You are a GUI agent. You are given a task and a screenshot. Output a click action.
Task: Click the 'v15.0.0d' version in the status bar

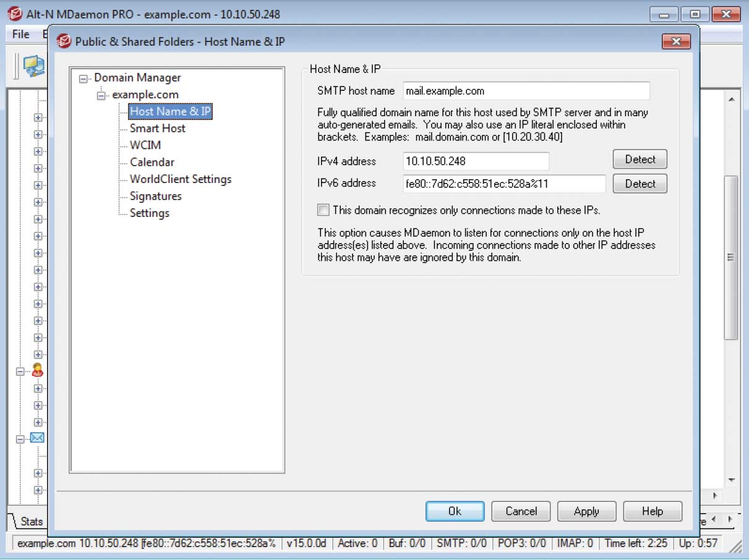point(306,543)
